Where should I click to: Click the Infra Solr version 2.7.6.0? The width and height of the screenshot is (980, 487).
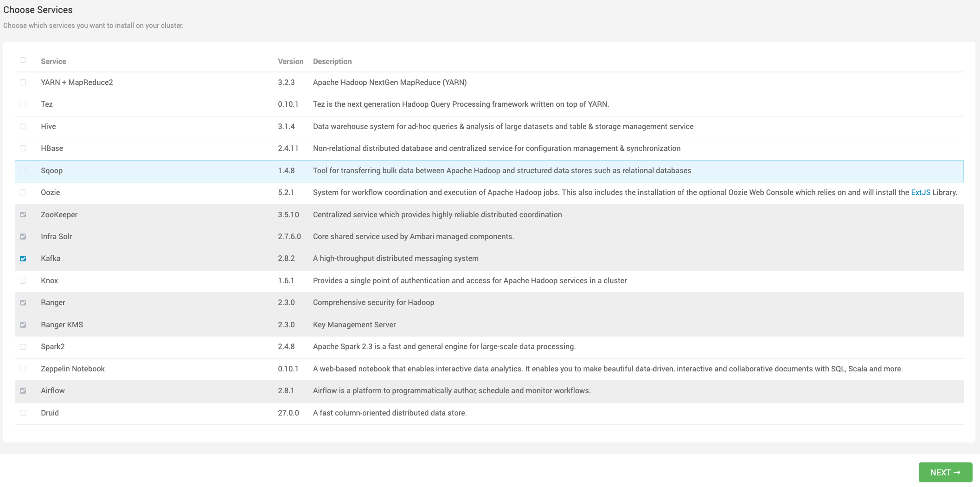point(289,236)
